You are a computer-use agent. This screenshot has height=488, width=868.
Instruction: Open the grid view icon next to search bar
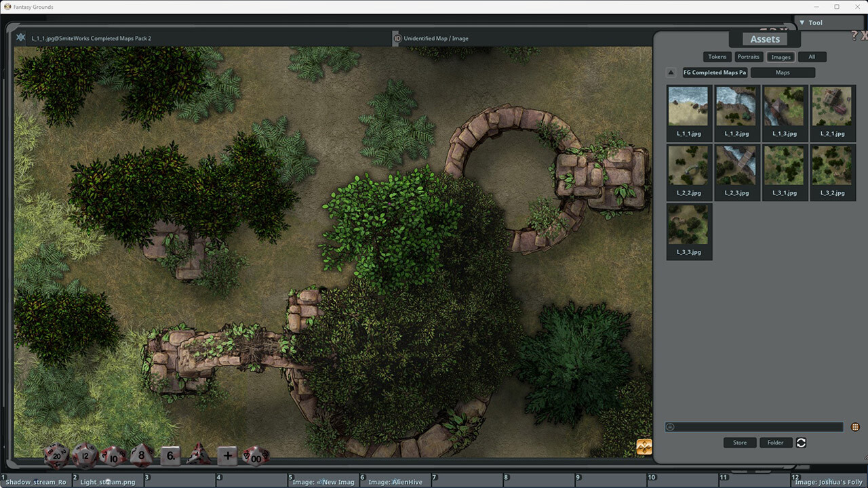tap(854, 426)
